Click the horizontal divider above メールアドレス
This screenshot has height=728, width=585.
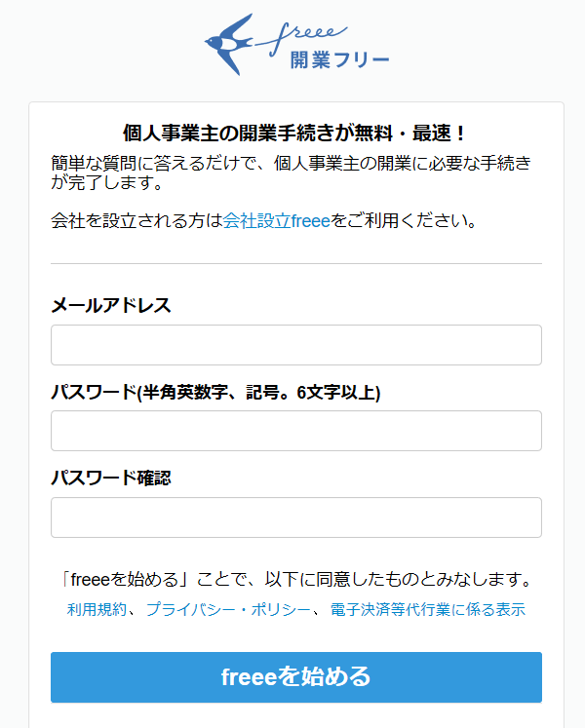(296, 264)
